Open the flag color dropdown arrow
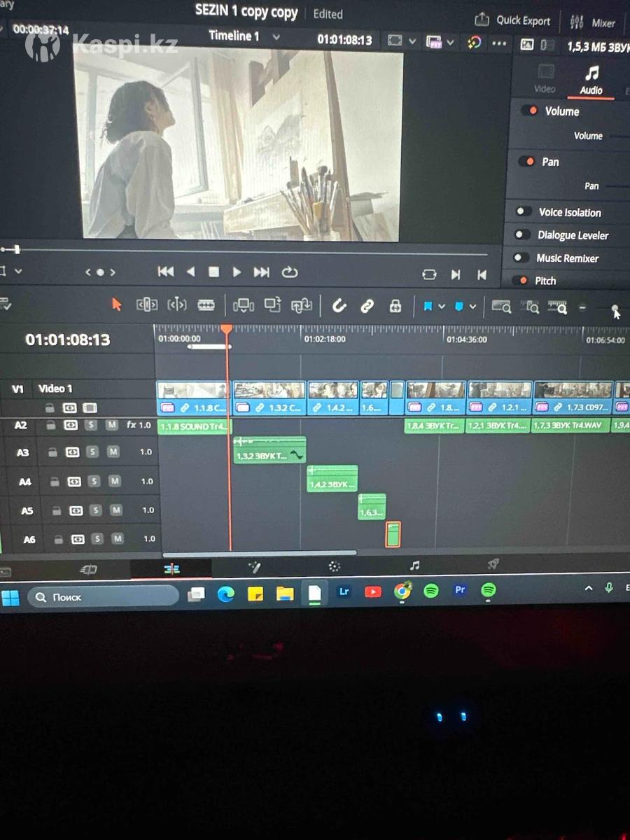Viewport: 630px width, 840px height. (442, 307)
